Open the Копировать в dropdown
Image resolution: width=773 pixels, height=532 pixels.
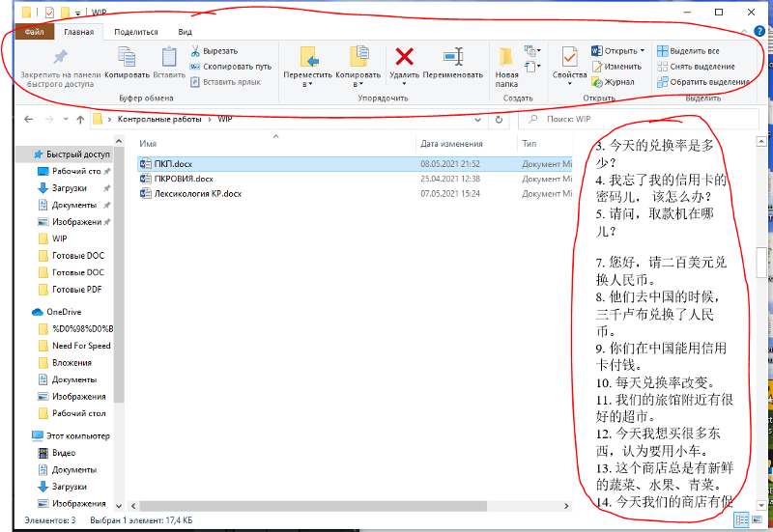point(358,84)
